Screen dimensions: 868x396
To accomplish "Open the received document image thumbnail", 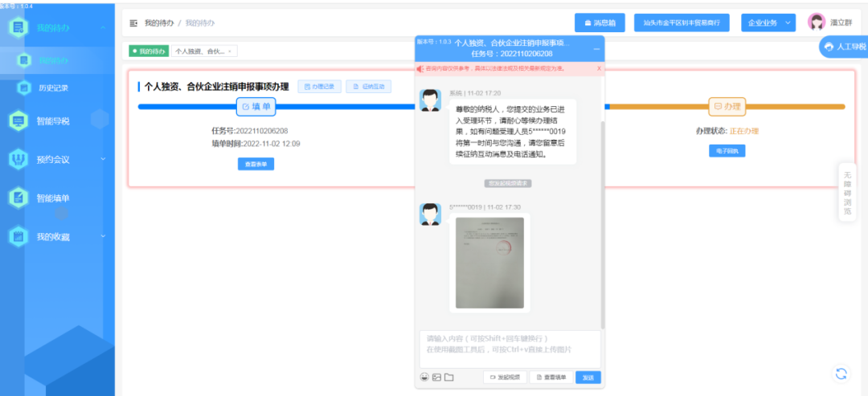I will click(x=489, y=263).
